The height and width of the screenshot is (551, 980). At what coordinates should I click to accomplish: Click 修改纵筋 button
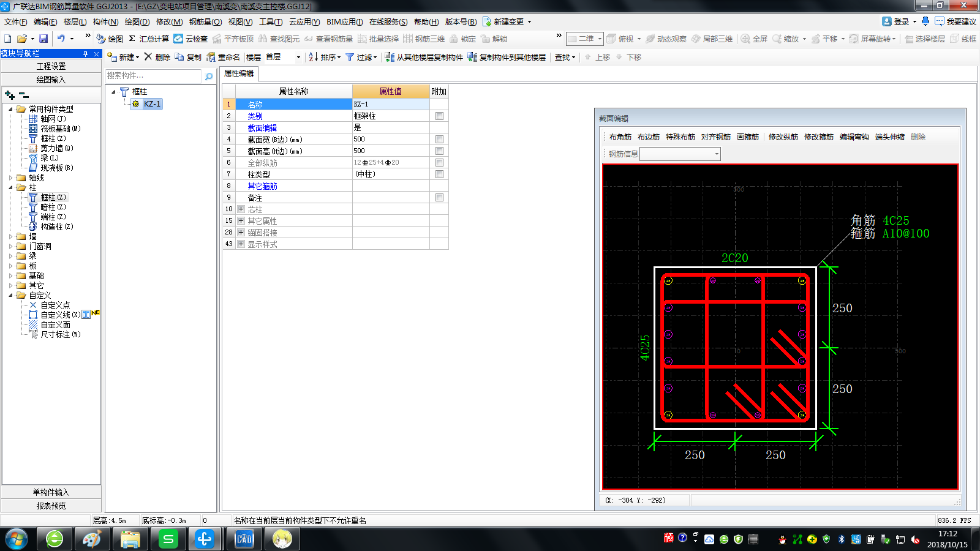click(783, 137)
